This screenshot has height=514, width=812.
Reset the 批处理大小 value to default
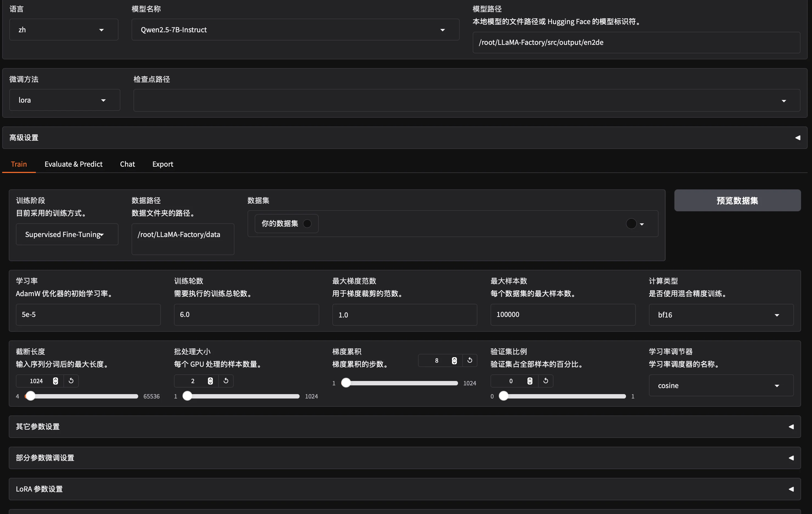pyautogui.click(x=226, y=381)
